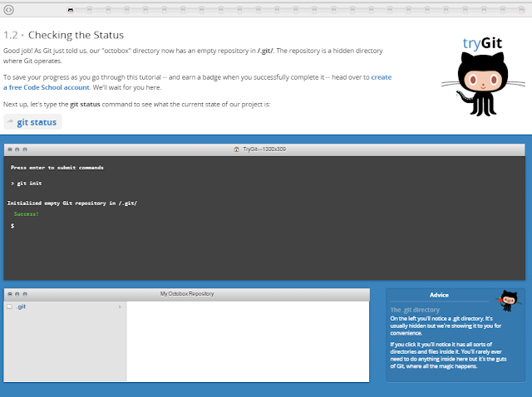Click the Advice panel heading
The image size is (532, 397).
[x=439, y=295]
